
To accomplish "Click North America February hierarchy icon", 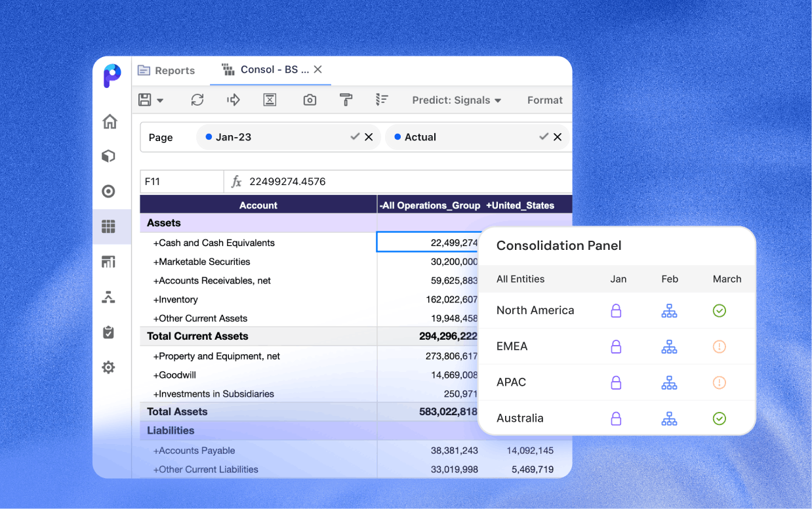I will [669, 311].
